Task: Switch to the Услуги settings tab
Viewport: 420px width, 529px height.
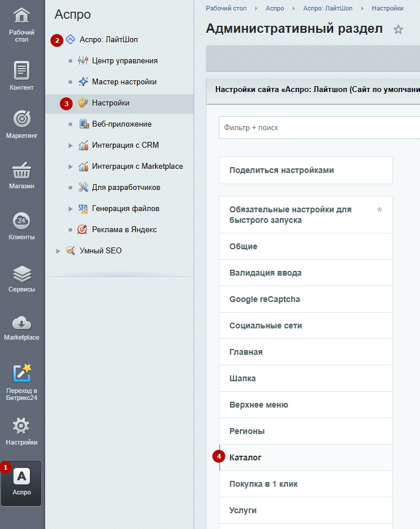Action: [x=306, y=510]
